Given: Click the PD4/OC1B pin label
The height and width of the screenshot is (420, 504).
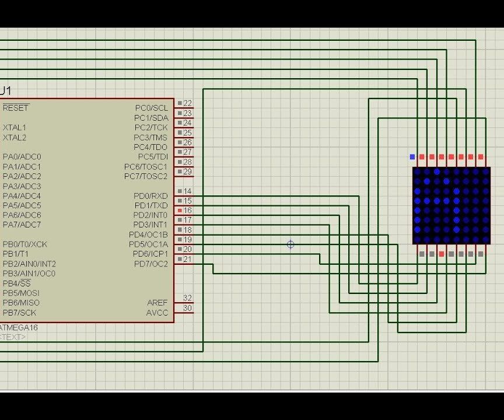Looking at the screenshot, I should pos(148,235).
